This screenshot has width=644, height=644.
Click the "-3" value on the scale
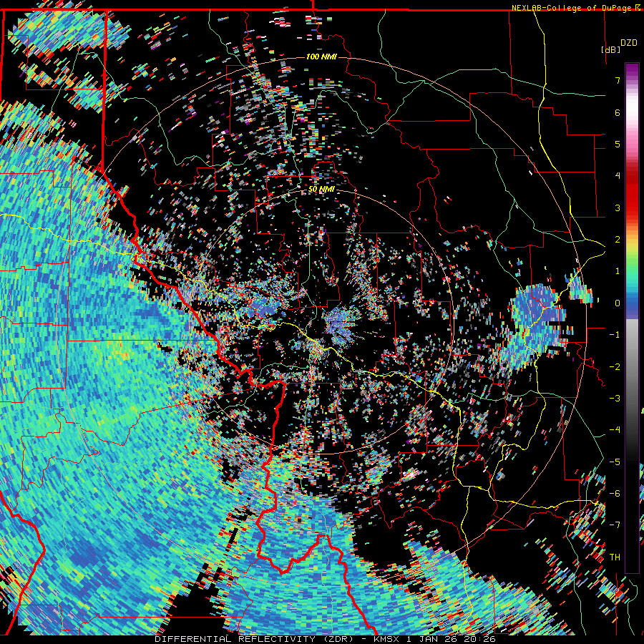coord(615,399)
